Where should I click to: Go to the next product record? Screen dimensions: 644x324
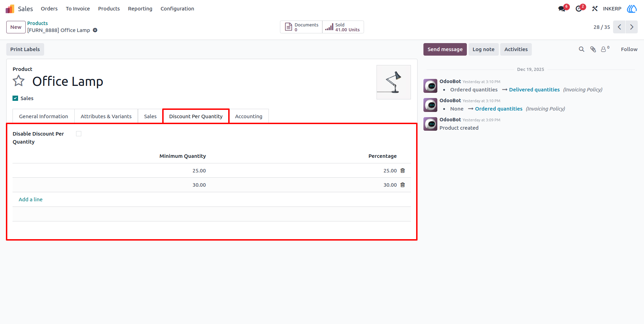[x=632, y=27]
